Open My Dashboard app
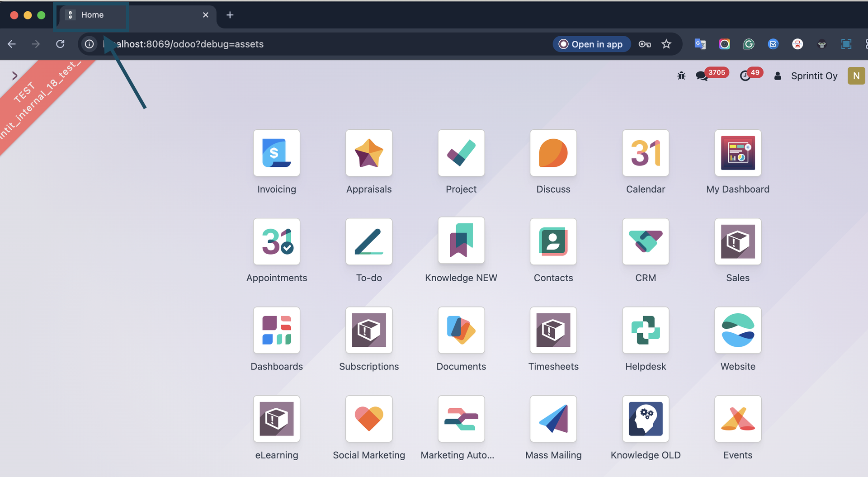This screenshot has height=477, width=868. pos(738,153)
